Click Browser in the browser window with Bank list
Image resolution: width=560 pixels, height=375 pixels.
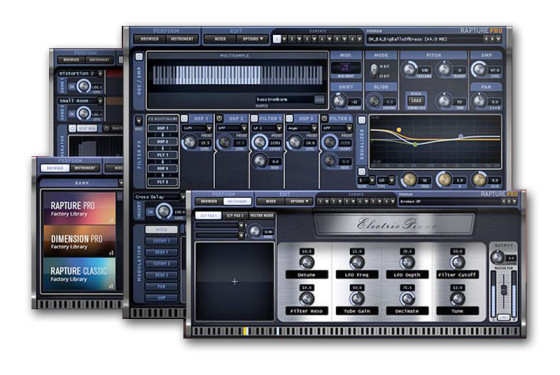click(55, 168)
